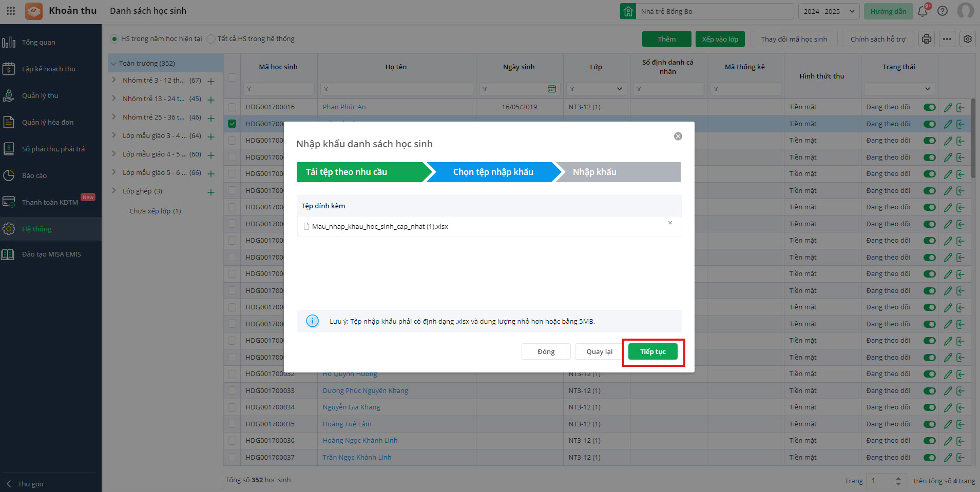
Task: Click Thay đổi mã học sinh button
Action: click(794, 39)
